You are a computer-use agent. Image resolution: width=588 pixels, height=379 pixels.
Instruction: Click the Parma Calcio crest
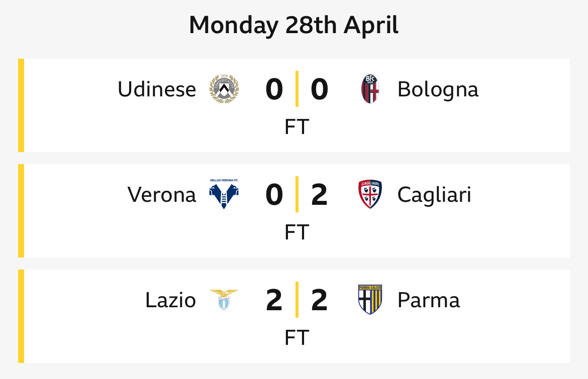coord(370,299)
